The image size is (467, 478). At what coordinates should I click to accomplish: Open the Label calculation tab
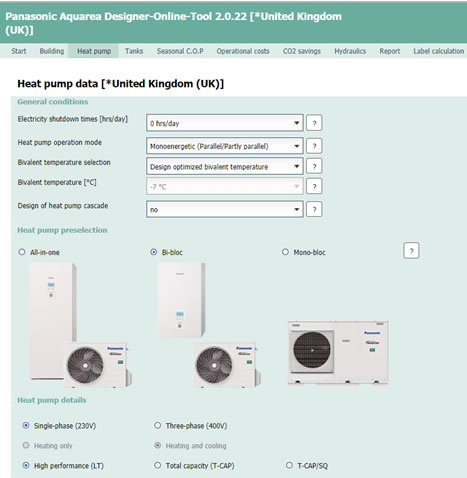click(439, 51)
